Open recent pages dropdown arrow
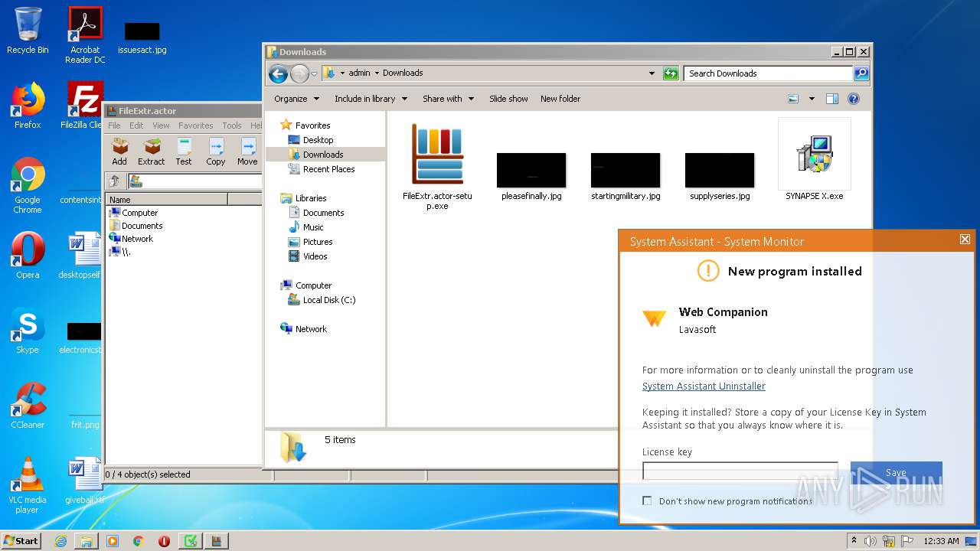 314,74
